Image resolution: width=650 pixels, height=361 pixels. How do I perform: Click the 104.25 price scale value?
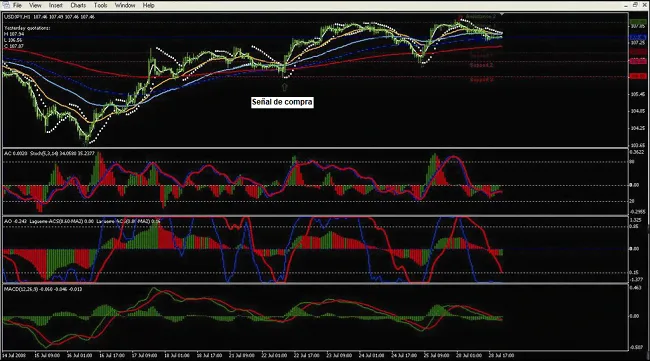pyautogui.click(x=638, y=128)
